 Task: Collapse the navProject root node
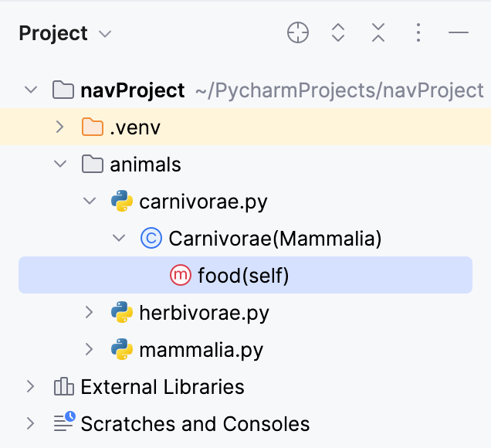pos(31,90)
